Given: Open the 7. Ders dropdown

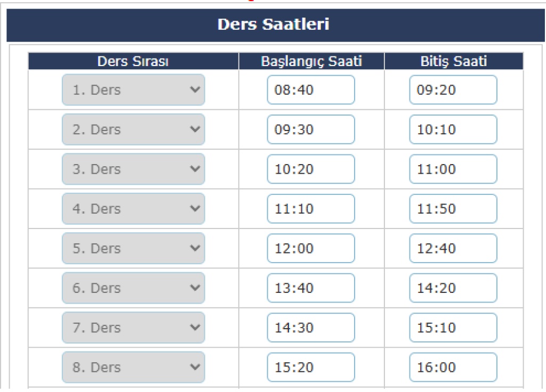Looking at the screenshot, I should 133,328.
